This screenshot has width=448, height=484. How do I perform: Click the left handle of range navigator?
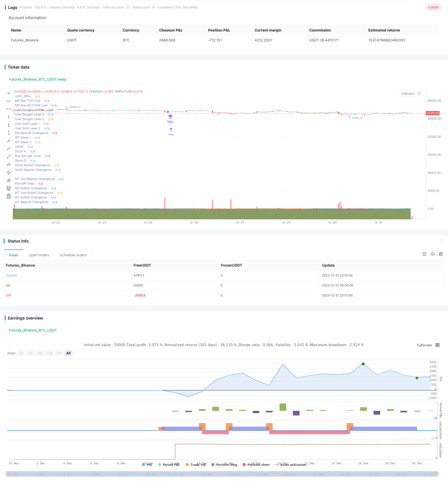pyautogui.click(x=7, y=474)
